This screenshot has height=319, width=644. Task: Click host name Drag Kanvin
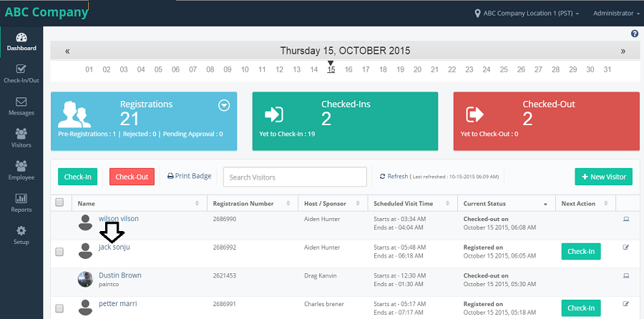point(321,276)
